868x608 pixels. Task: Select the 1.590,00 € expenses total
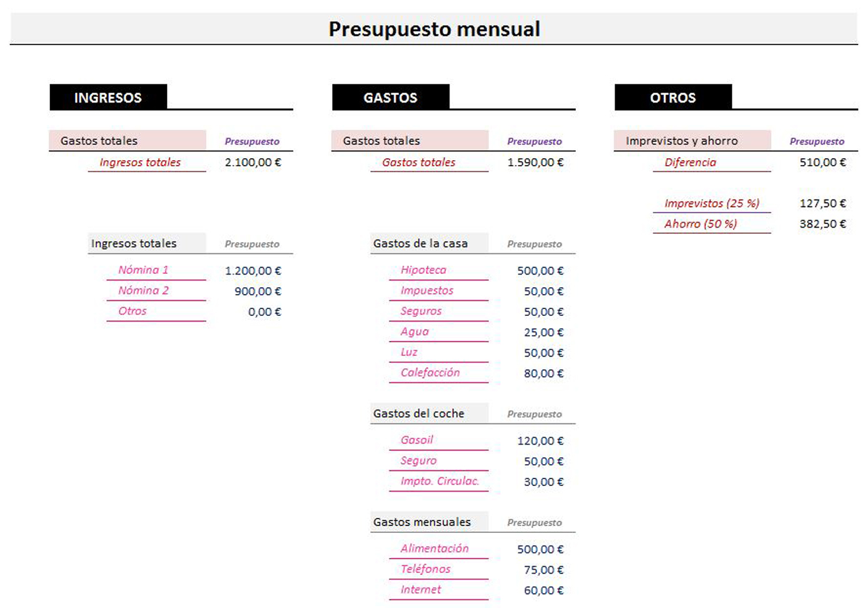(x=535, y=162)
